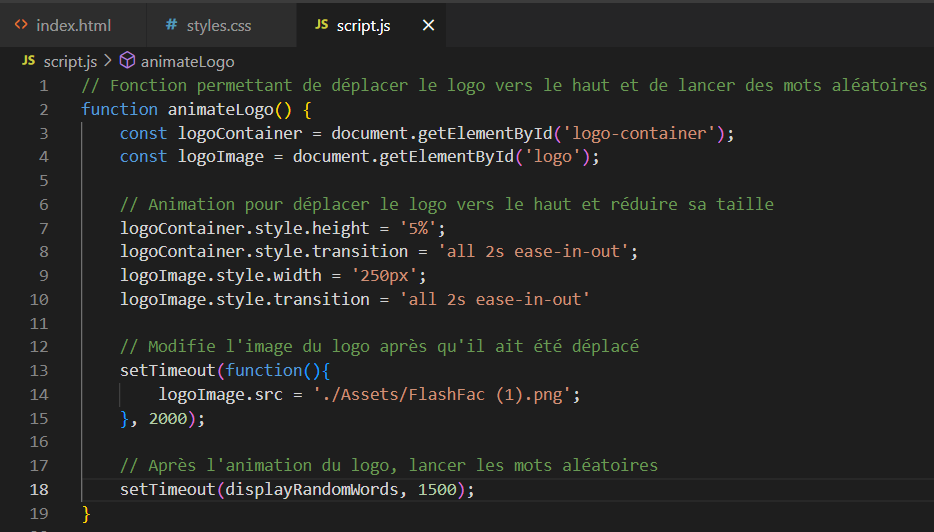Click logoImage.src on line 14
Viewport: 934px width, 532px height.
coord(220,394)
